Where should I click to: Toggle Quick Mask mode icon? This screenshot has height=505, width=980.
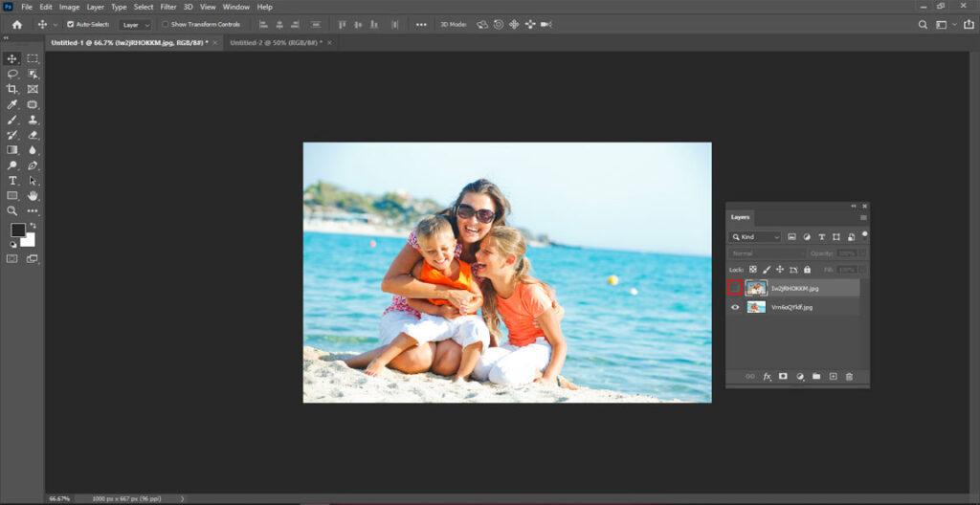coord(11,258)
